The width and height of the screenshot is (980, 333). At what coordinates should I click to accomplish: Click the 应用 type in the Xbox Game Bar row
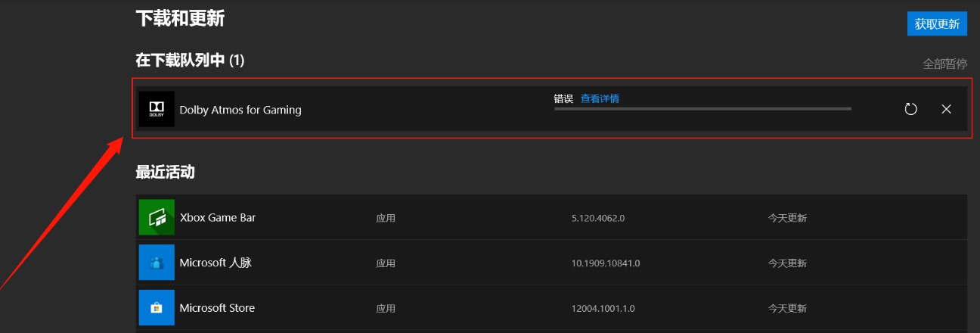pyautogui.click(x=386, y=218)
